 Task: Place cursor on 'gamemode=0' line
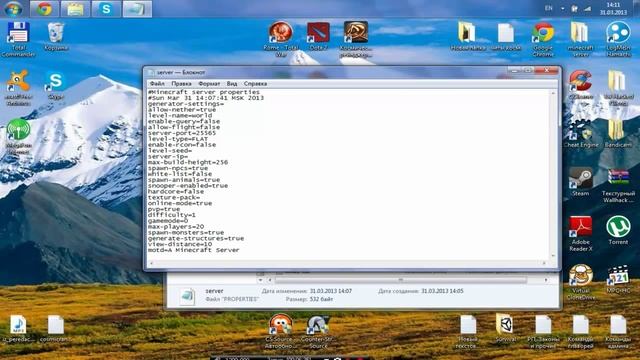point(168,220)
